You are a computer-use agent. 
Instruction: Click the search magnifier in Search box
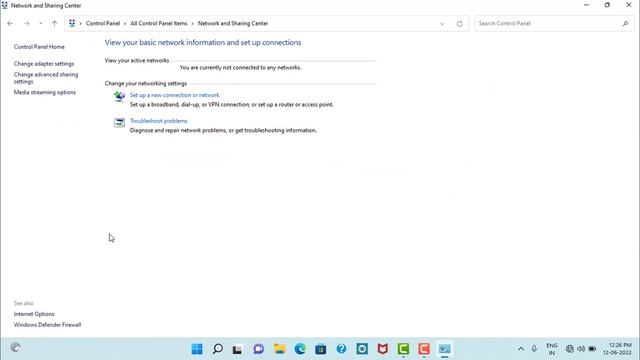(625, 24)
